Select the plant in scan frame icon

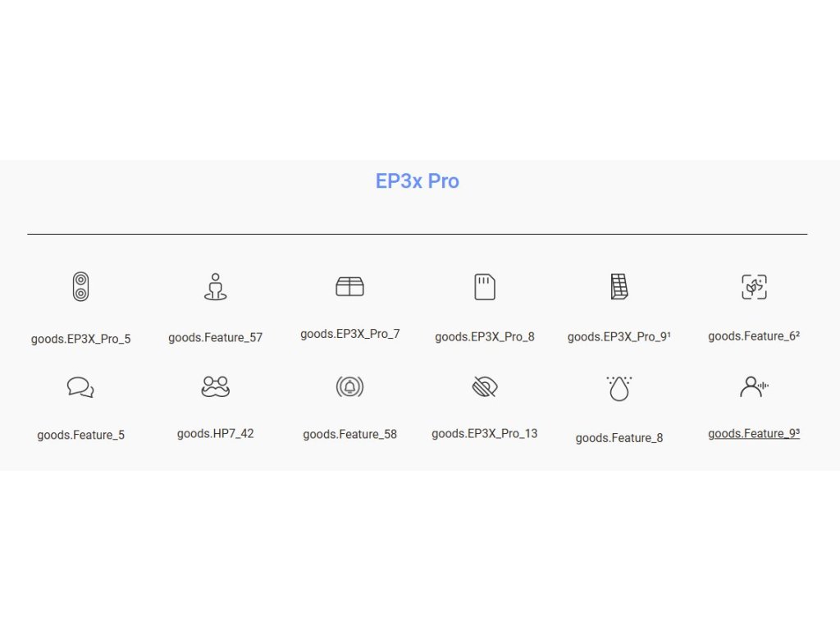(x=754, y=287)
